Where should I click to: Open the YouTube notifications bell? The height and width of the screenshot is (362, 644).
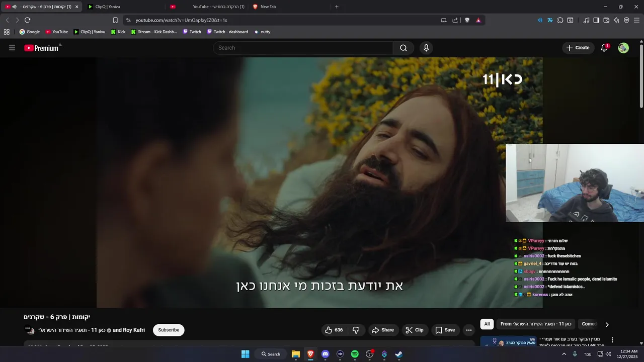[604, 48]
